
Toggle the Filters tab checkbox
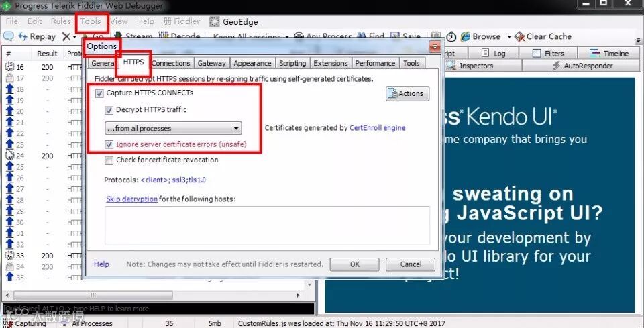(x=537, y=54)
